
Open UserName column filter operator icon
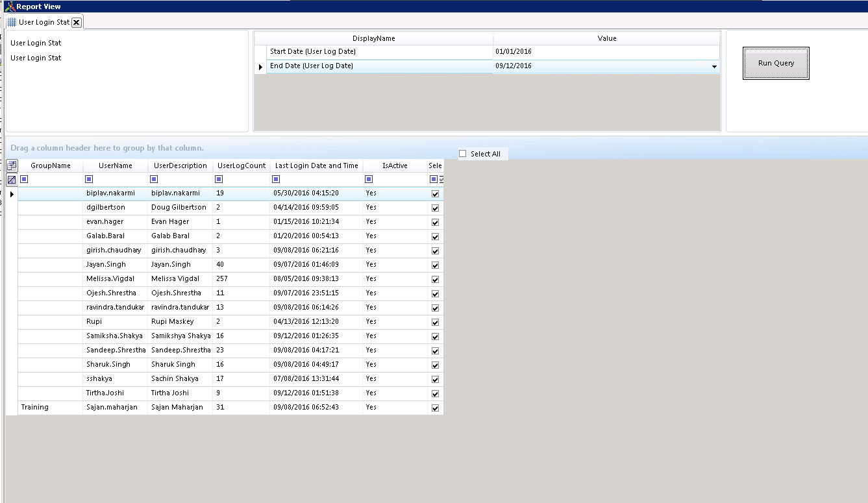click(90, 180)
